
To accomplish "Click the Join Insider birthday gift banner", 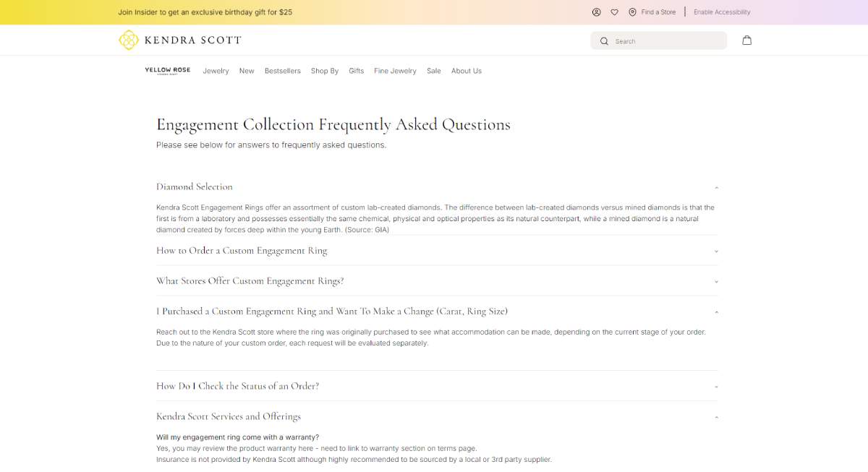I will [x=205, y=12].
